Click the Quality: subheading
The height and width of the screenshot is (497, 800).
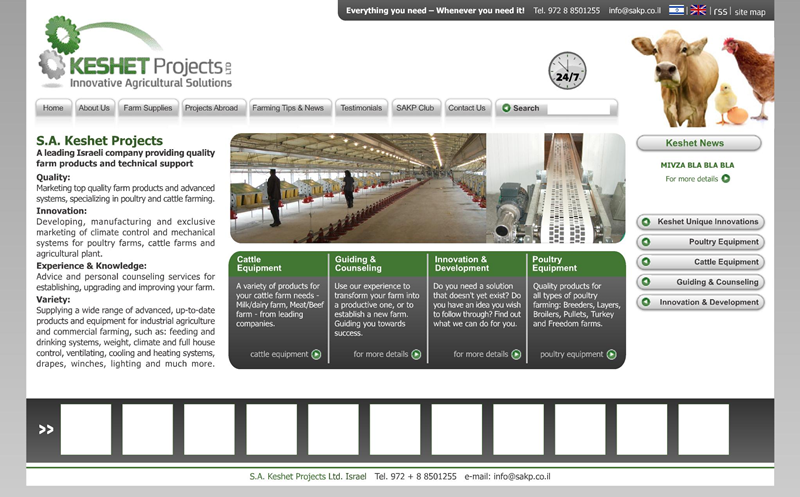click(x=53, y=177)
